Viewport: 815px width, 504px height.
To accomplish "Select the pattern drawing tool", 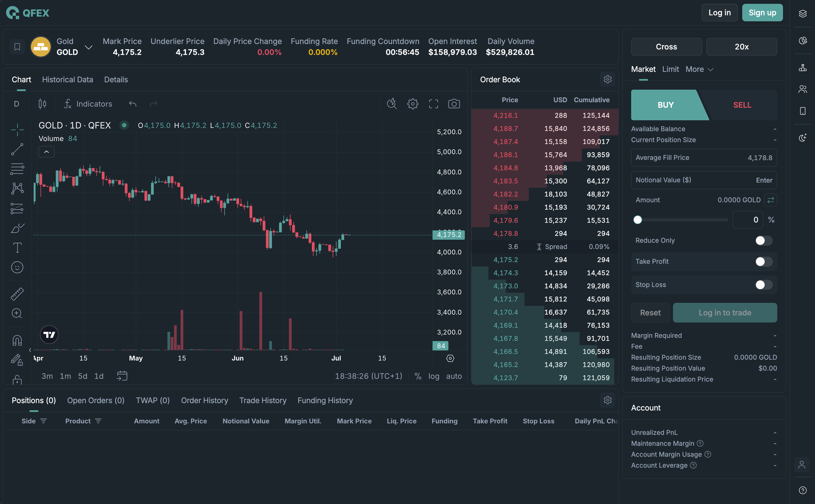I will point(17,189).
